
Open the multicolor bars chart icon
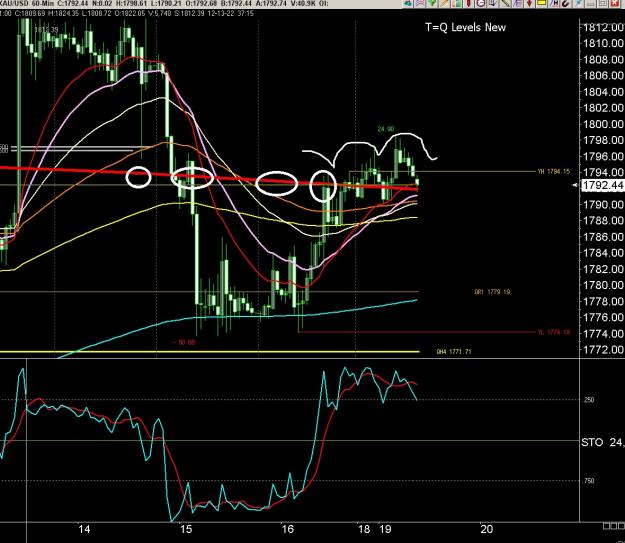click(456, 3)
